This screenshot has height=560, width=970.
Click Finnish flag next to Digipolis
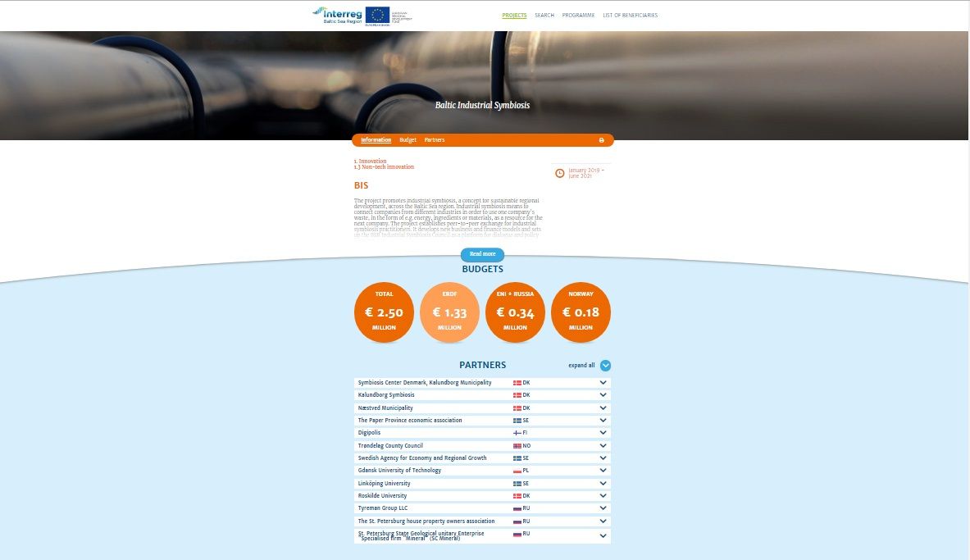click(x=517, y=433)
